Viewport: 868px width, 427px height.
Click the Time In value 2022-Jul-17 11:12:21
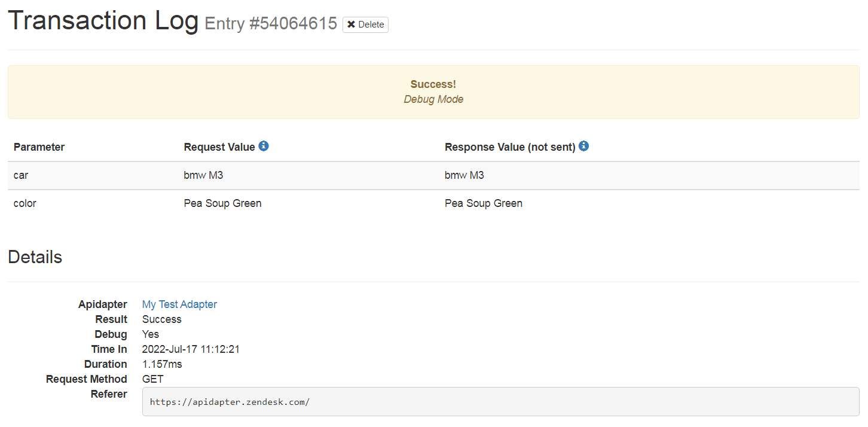(191, 349)
